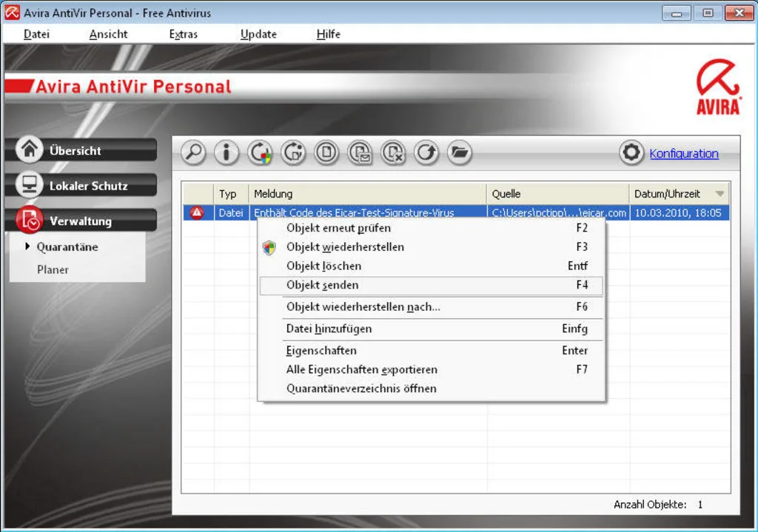
Task: Select Quarantäne in the sidebar
Action: pos(67,247)
